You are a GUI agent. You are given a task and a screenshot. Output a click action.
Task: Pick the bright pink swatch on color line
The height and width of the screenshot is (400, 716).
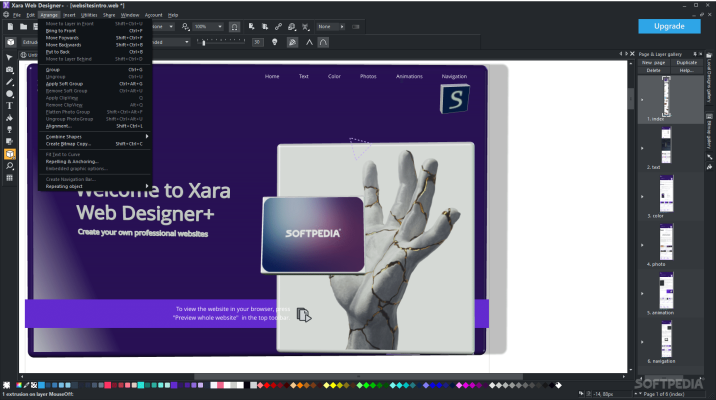pyautogui.click(x=108, y=385)
